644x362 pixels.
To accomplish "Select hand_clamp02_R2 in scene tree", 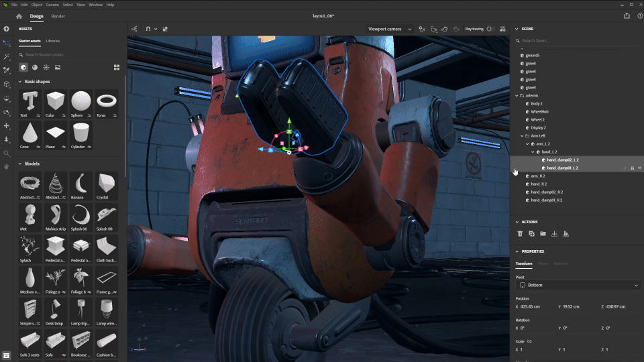I will 547,192.
